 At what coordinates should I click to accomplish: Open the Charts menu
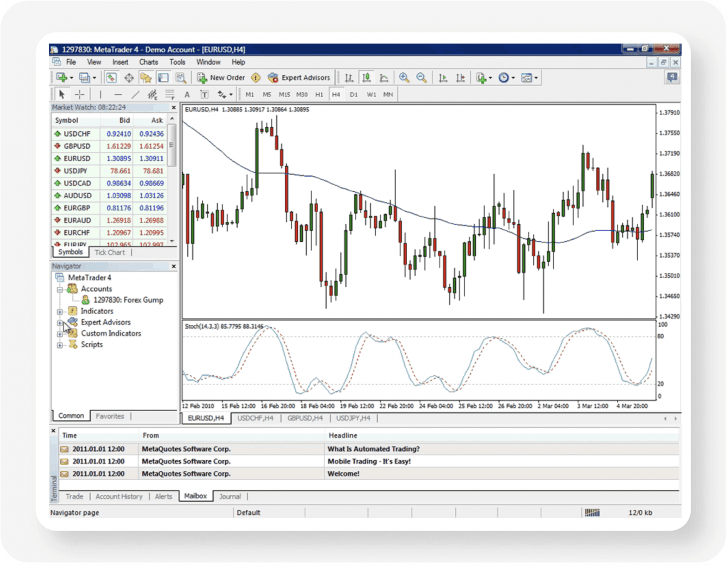(149, 62)
